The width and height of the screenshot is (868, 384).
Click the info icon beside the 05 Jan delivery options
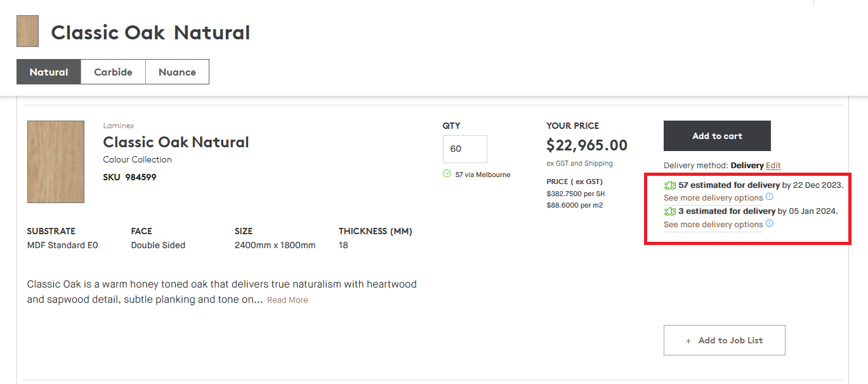click(x=770, y=223)
